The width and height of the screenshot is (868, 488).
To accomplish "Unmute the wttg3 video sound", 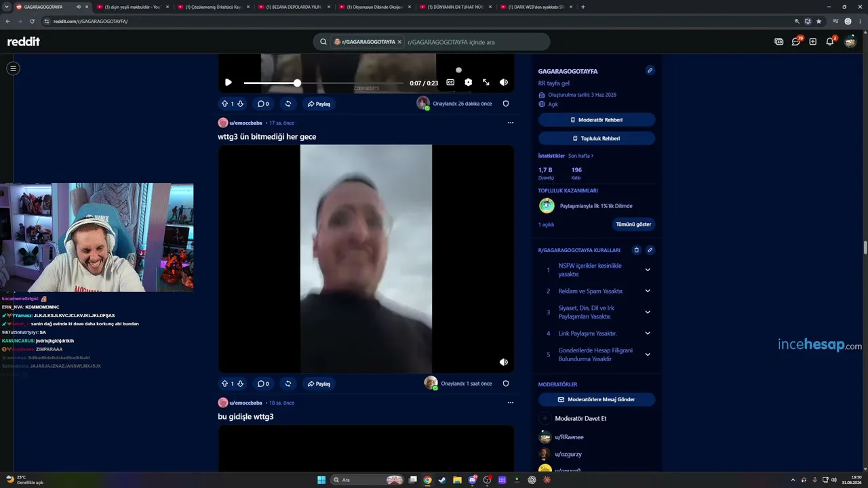I will tap(503, 363).
